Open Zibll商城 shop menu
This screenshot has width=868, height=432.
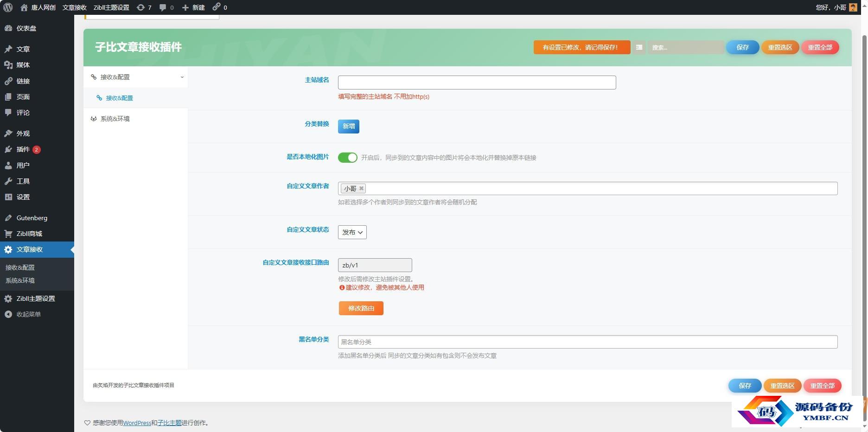pos(37,234)
